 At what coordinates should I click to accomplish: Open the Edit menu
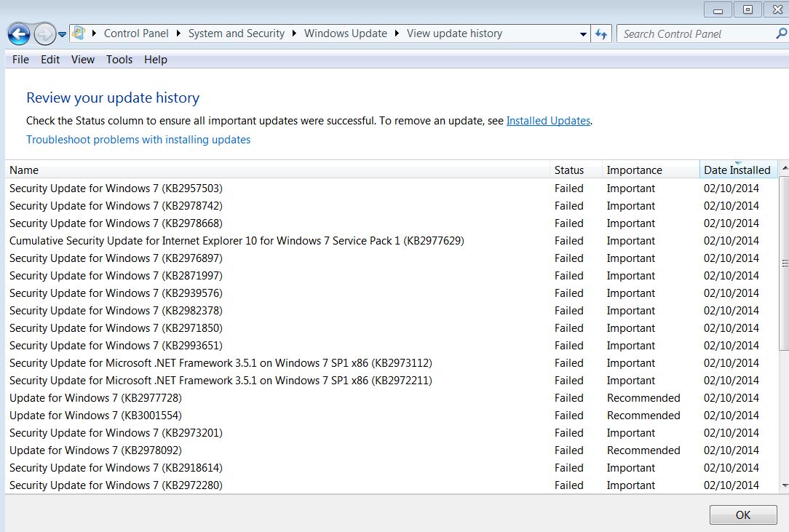click(x=50, y=60)
